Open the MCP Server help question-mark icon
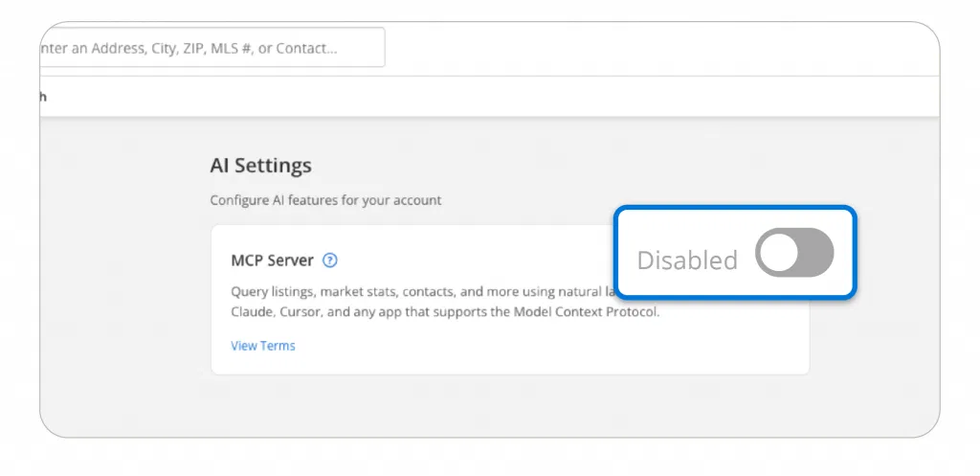This screenshot has height=476, width=980. click(330, 261)
